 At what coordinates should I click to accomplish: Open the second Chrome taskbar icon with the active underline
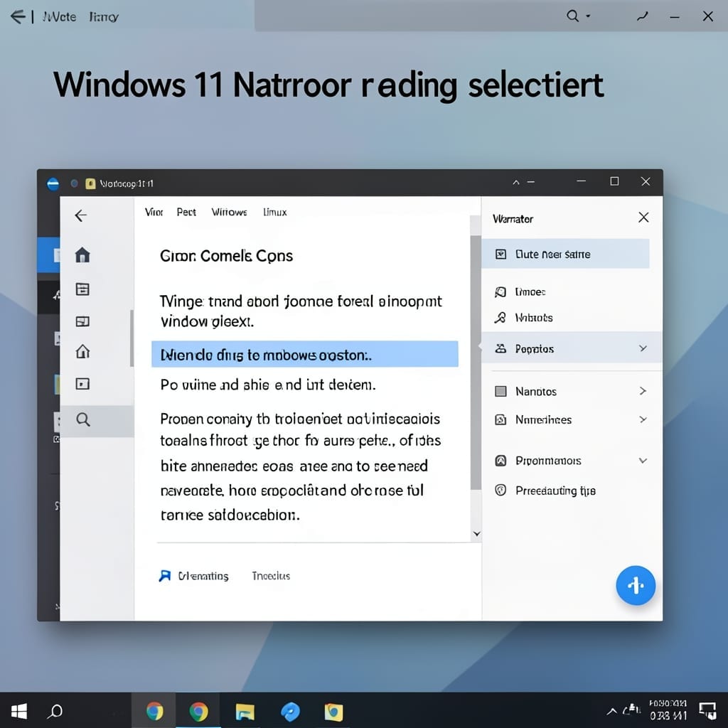[198, 711]
